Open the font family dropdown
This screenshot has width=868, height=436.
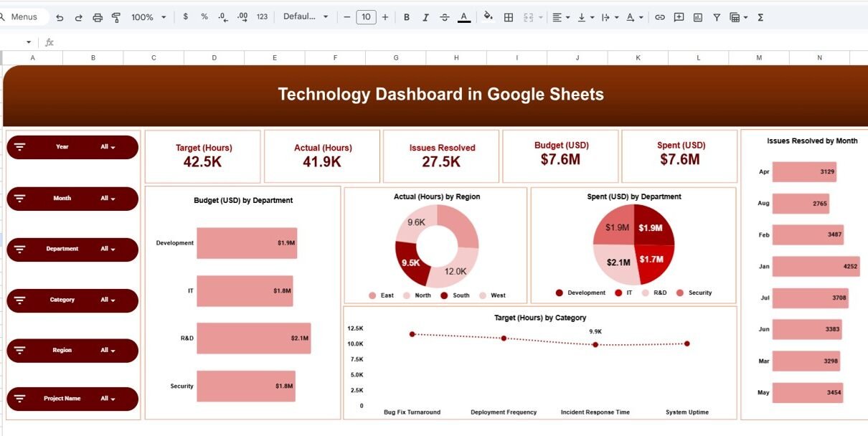pos(306,17)
